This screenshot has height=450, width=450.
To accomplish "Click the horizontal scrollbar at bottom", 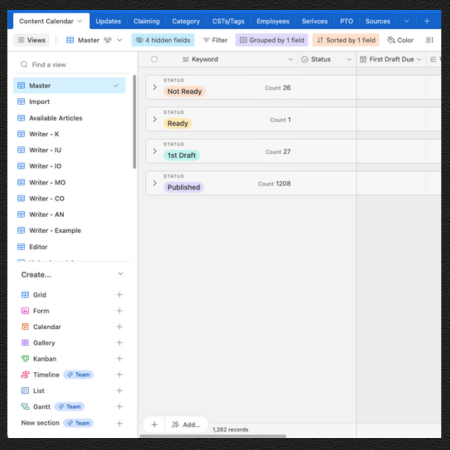I will pyautogui.click(x=213, y=436).
